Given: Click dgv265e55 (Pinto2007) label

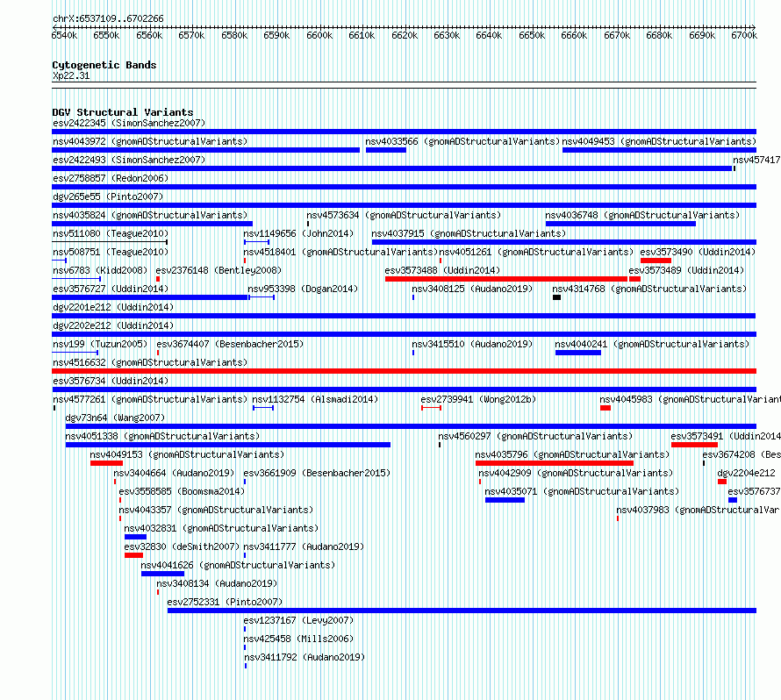Looking at the screenshot, I should [x=108, y=196].
